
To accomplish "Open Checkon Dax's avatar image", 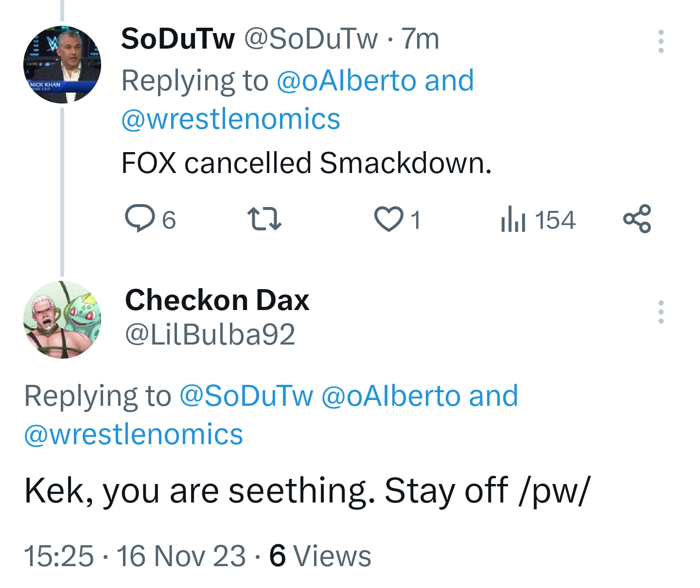I will pos(62,320).
